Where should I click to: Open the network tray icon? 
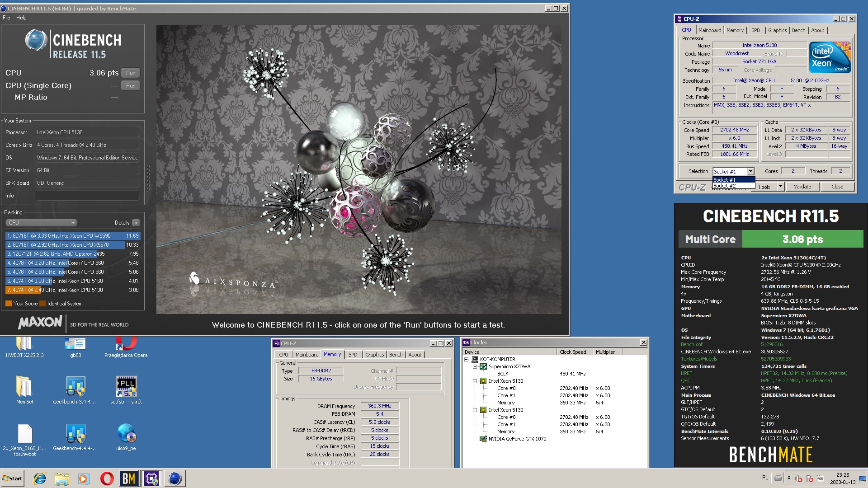821,479
